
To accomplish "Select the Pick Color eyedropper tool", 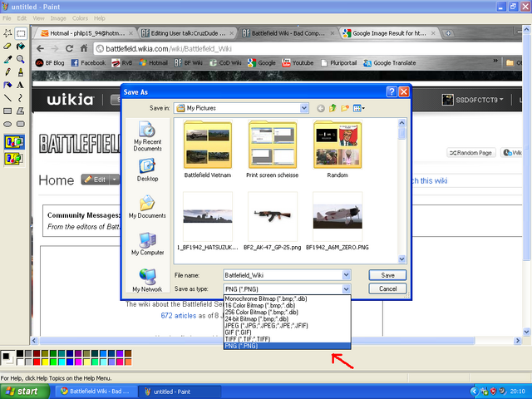I will tap(7, 59).
